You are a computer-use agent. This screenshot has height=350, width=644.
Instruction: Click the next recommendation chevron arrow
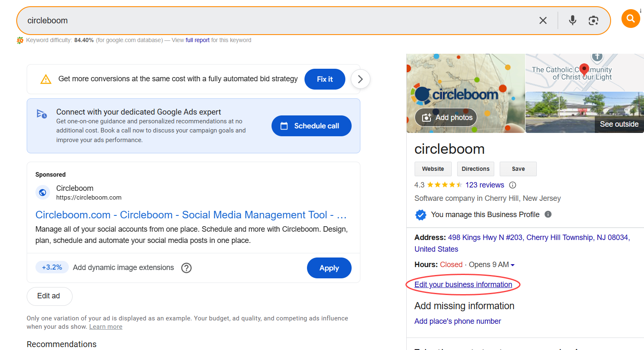360,79
